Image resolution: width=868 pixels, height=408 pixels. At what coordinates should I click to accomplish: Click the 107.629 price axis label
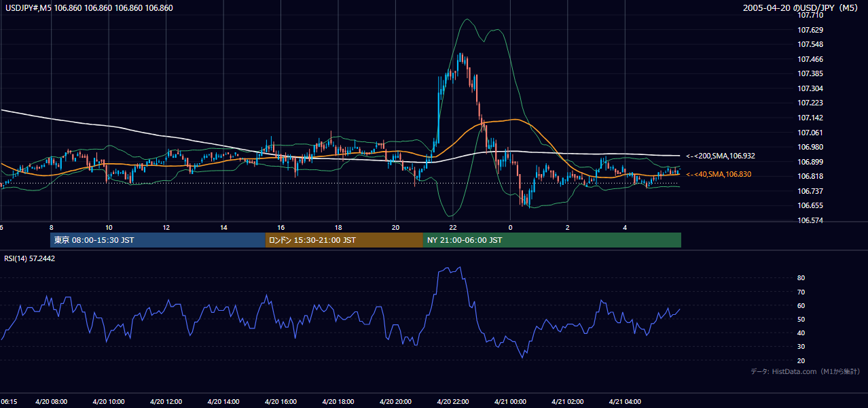coord(810,30)
